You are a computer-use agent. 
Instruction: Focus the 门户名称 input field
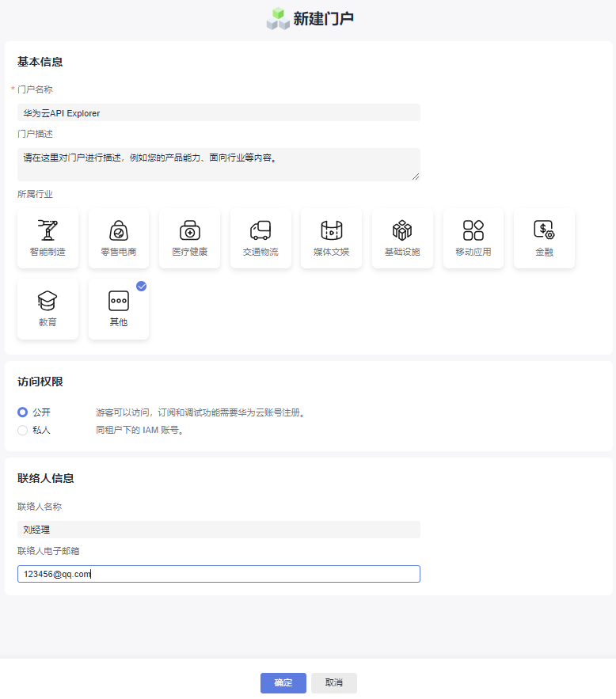pyautogui.click(x=219, y=112)
